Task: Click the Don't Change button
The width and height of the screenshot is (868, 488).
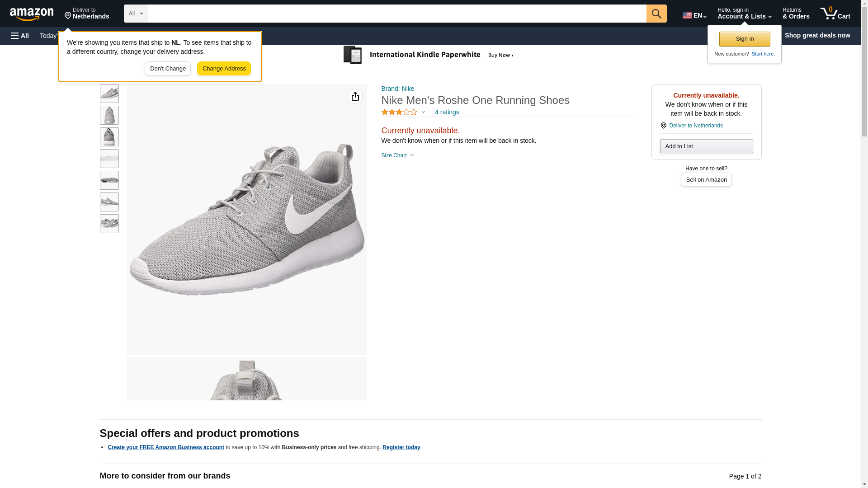Action: click(x=167, y=69)
